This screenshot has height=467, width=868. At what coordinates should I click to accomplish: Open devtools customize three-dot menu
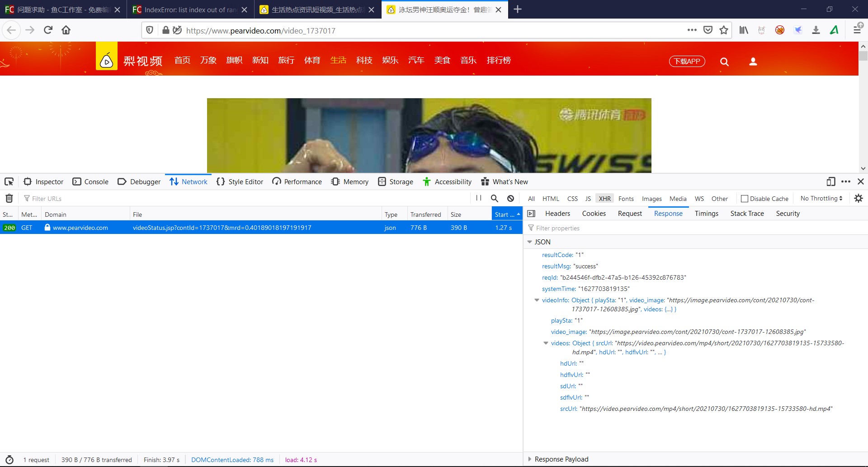[846, 181]
